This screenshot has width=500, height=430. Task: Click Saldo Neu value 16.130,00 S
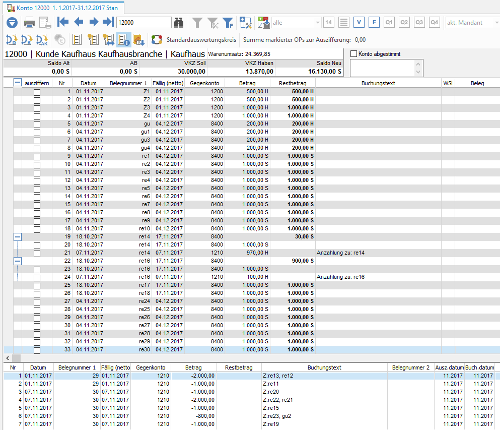pos(325,71)
